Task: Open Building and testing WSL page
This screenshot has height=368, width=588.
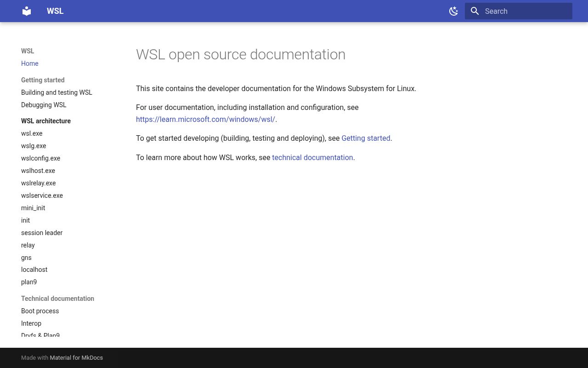Action: pos(57,92)
